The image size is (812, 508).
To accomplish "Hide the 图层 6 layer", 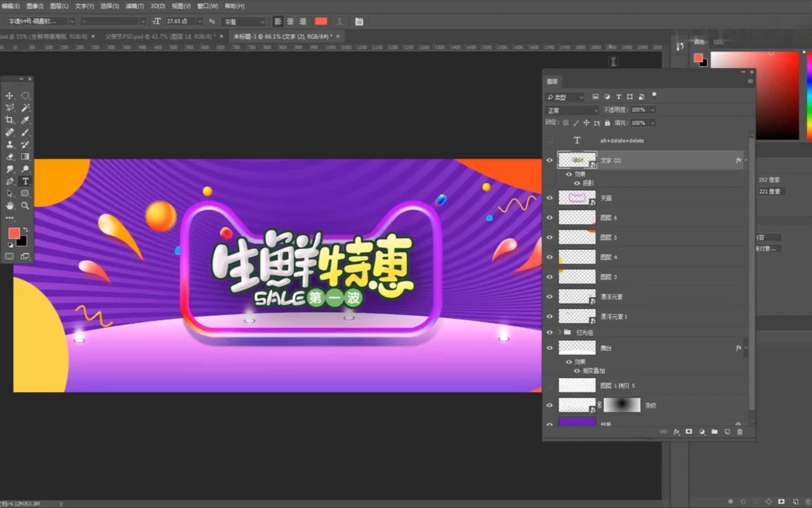I will pos(549,218).
